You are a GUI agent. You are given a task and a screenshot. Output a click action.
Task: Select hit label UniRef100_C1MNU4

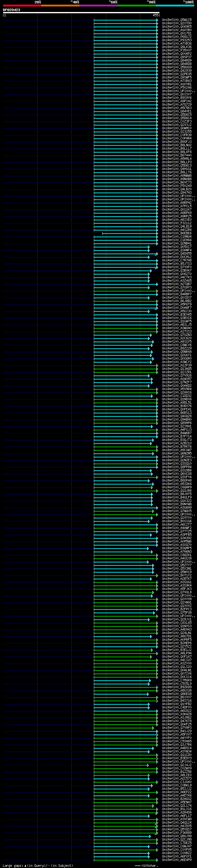pos(177,236)
